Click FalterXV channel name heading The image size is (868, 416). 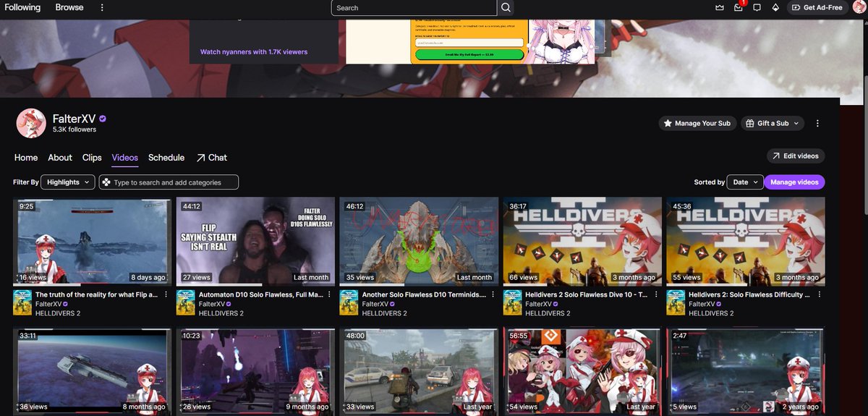click(74, 119)
